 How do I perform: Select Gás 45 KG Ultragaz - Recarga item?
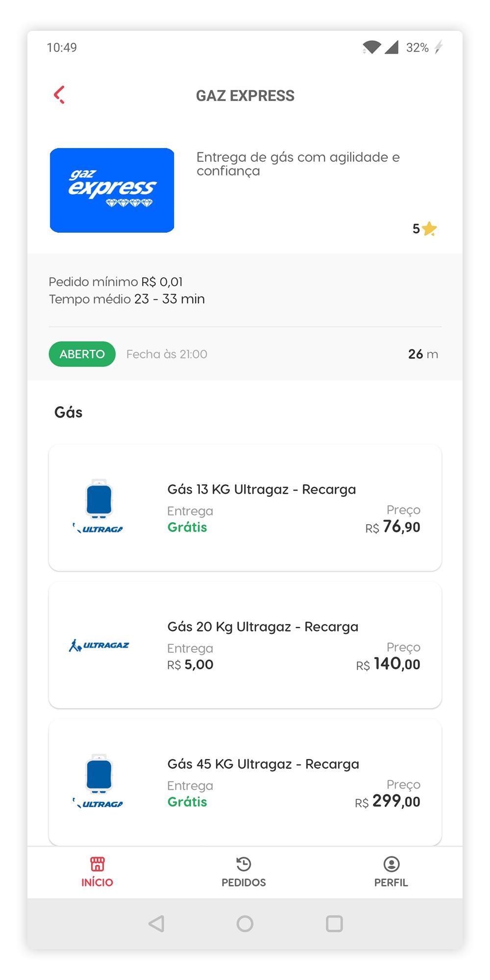(x=245, y=782)
